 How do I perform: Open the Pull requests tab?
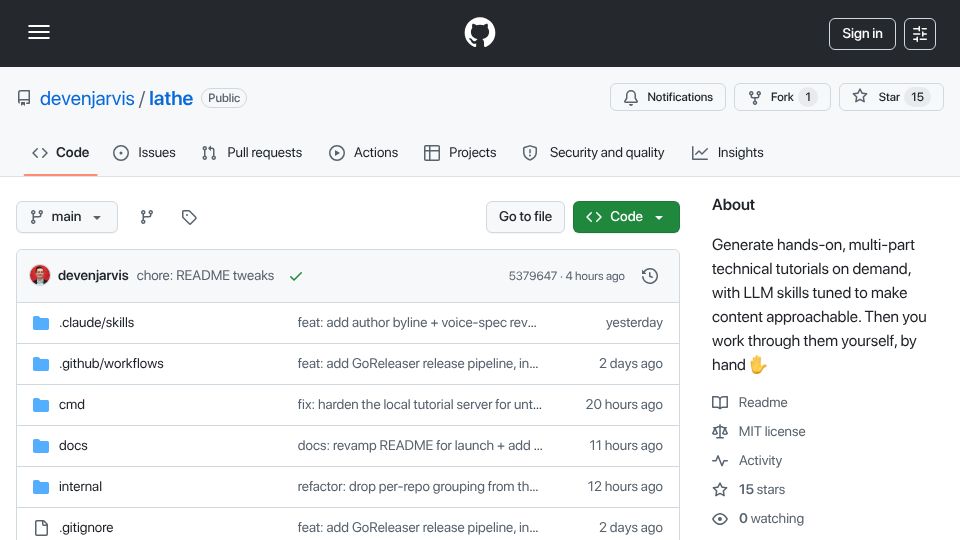coord(252,153)
